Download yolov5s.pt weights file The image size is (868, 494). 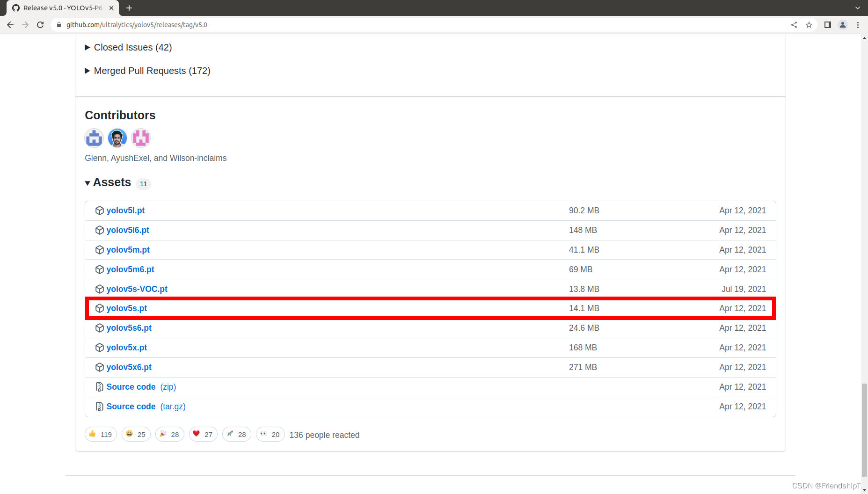127,308
